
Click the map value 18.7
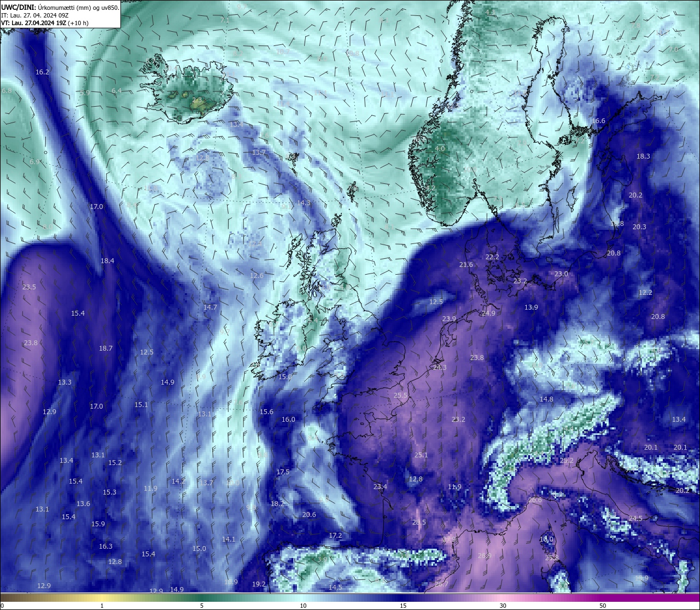106,348
